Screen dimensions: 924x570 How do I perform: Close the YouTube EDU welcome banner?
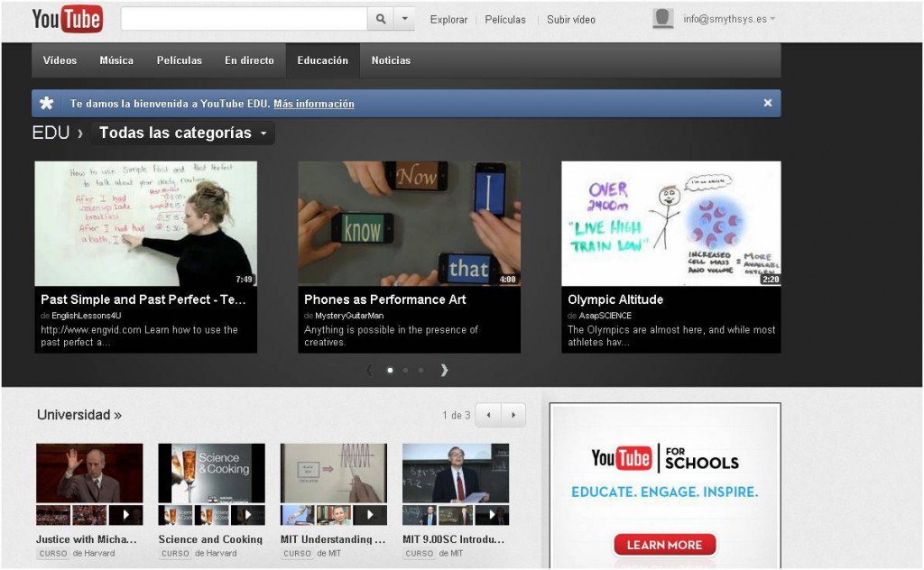pos(767,103)
